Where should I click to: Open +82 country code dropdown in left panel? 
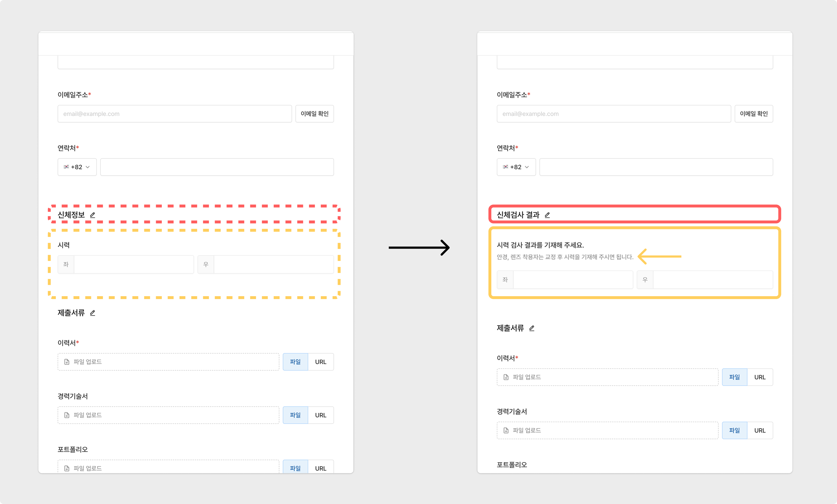[77, 167]
